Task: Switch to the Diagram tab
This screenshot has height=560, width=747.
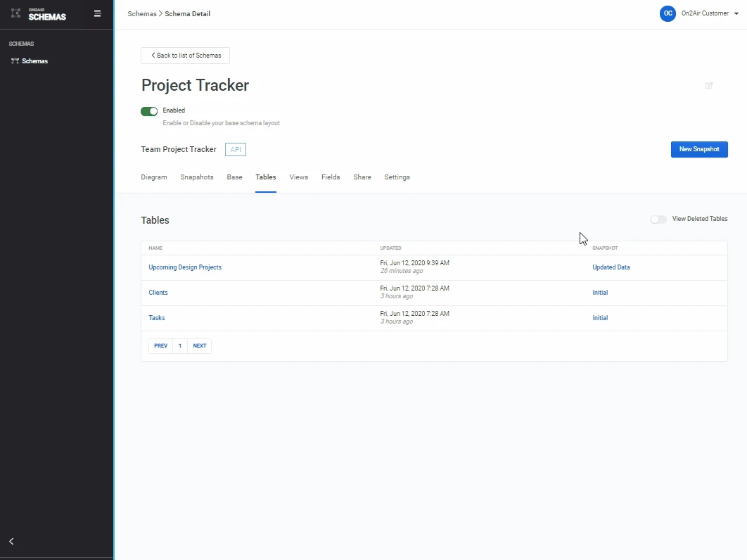Action: 154,177
